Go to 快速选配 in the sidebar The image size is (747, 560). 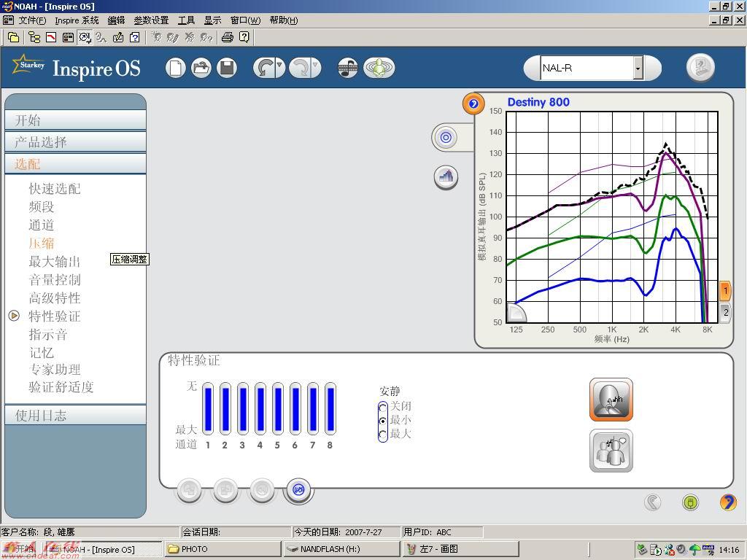pyautogui.click(x=55, y=189)
